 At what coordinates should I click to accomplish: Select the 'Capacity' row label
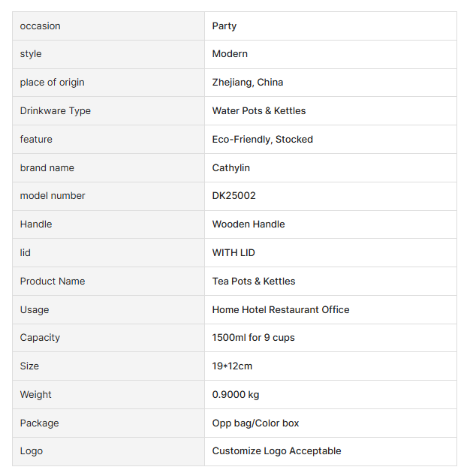[x=40, y=338]
